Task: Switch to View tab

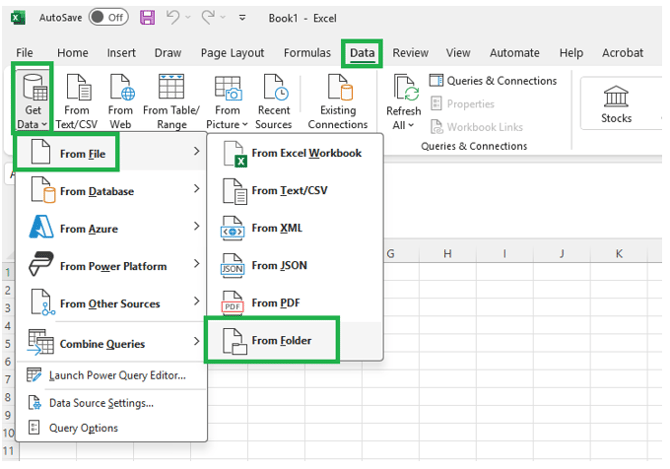Action: click(458, 53)
